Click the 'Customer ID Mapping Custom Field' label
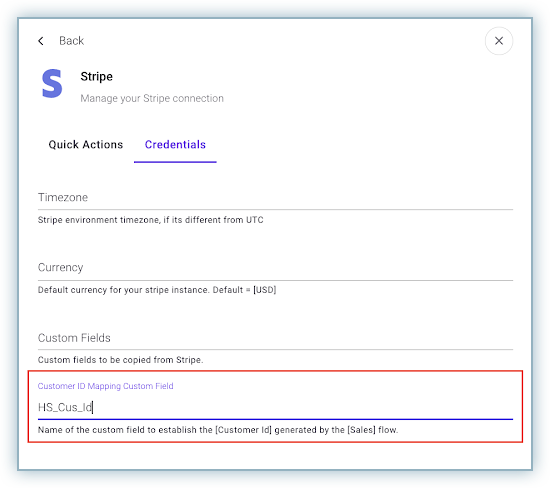 (106, 386)
